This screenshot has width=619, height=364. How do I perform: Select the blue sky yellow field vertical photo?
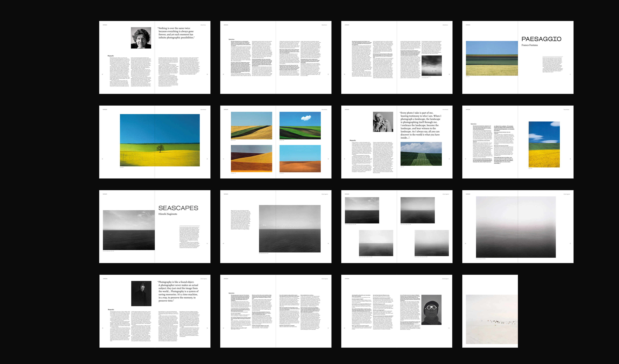click(x=544, y=144)
